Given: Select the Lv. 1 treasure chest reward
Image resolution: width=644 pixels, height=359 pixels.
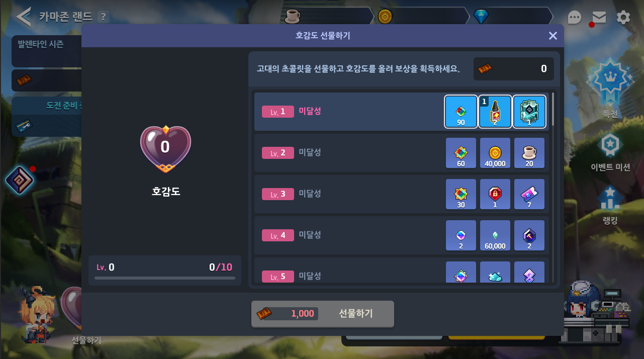Looking at the screenshot, I should tap(529, 112).
